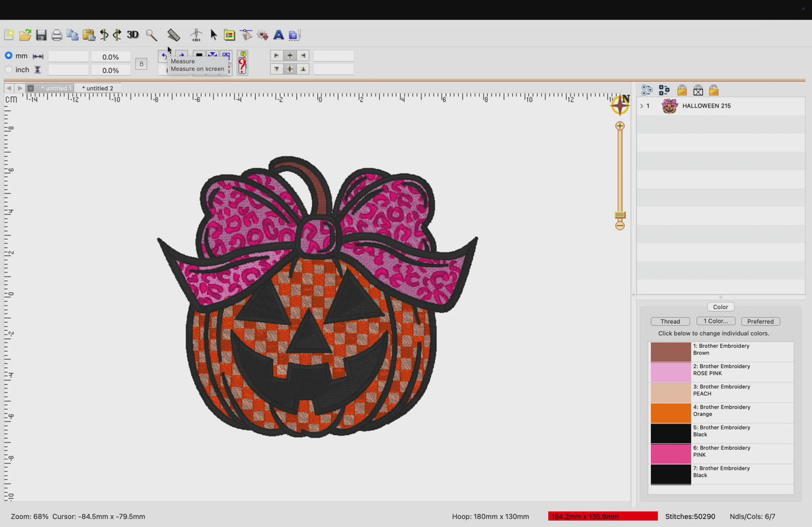Click the magnifying glass zoom tool

click(x=152, y=35)
